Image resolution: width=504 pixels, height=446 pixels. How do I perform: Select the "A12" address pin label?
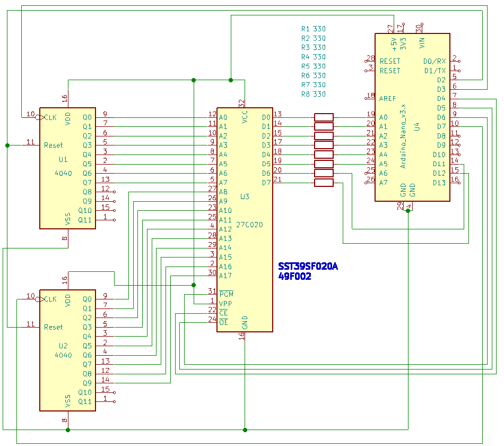[225, 229]
